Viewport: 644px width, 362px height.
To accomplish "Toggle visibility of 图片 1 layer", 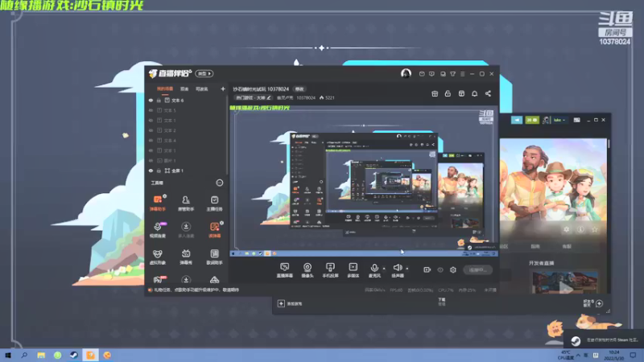I will coord(151,160).
